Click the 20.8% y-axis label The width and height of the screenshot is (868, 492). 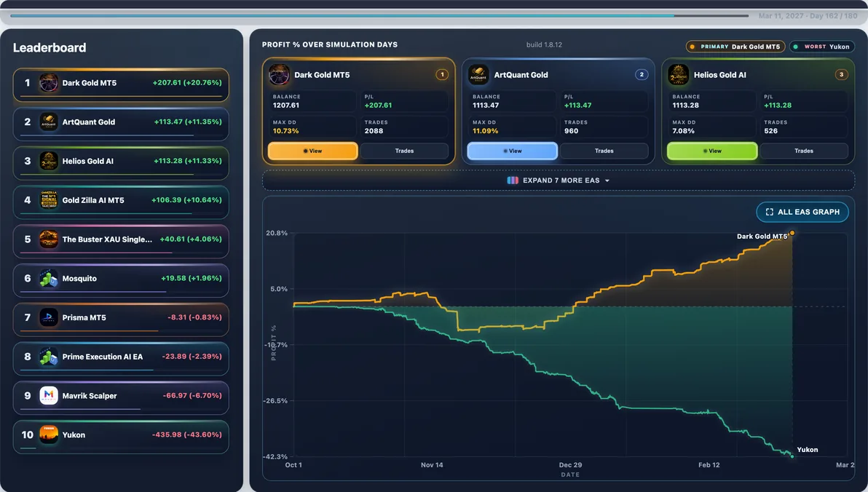click(x=277, y=233)
